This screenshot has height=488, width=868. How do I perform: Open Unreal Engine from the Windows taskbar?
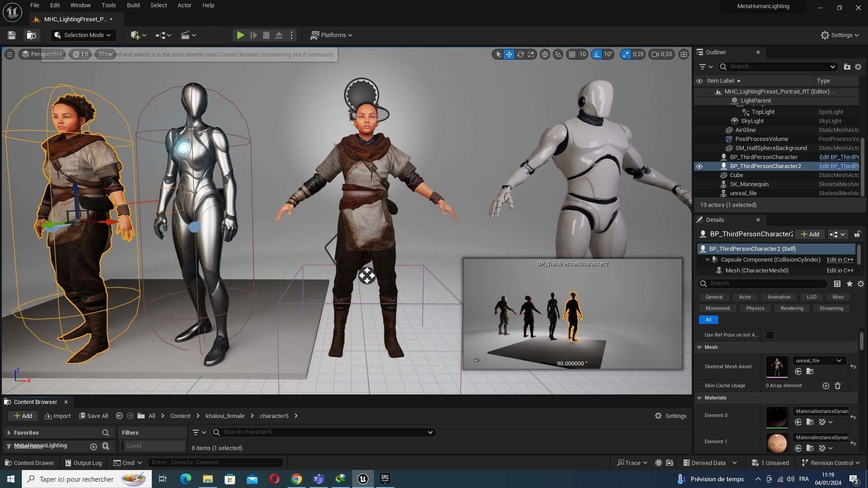coord(363,479)
